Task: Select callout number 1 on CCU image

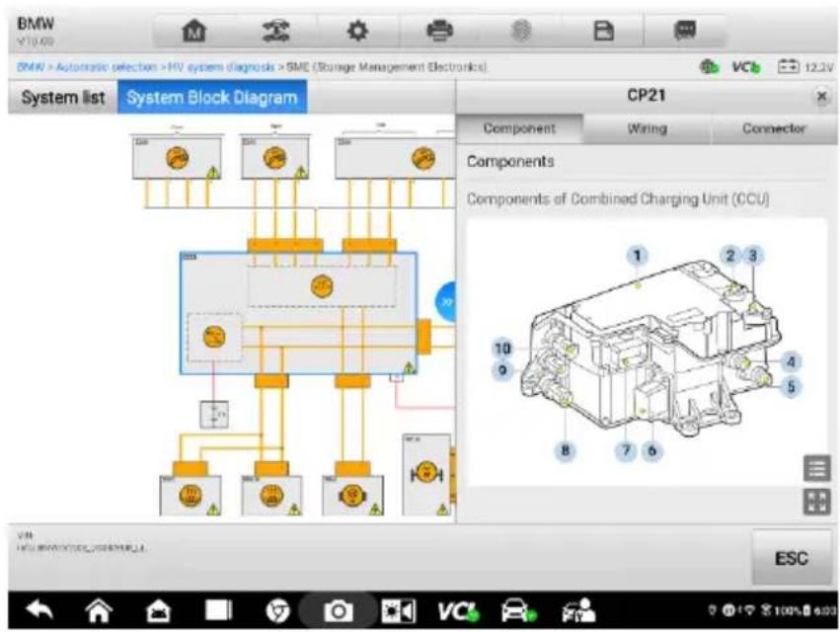Action: [637, 256]
